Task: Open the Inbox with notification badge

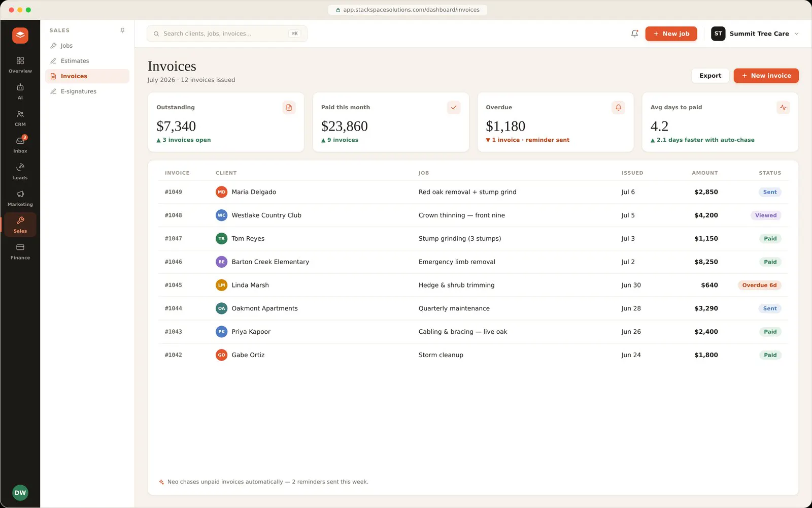Action: (20, 145)
